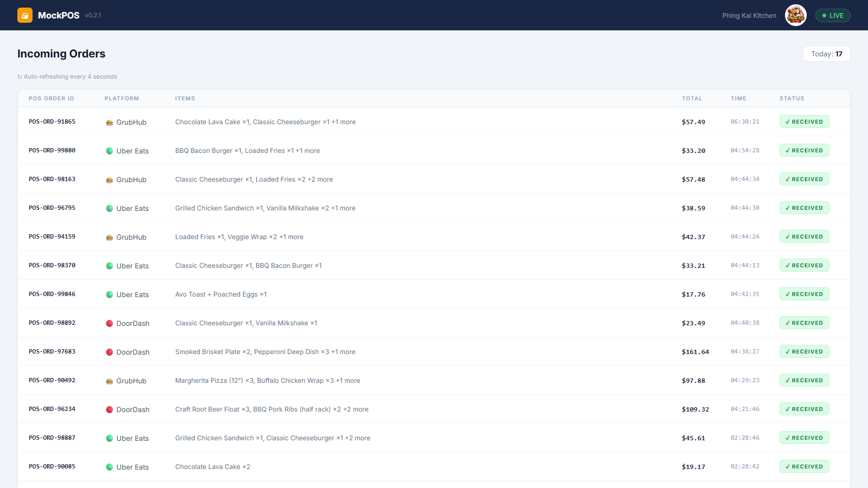Click the auto-refresh circular arrow icon
Viewport: 868px width, 488px height.
(x=20, y=76)
